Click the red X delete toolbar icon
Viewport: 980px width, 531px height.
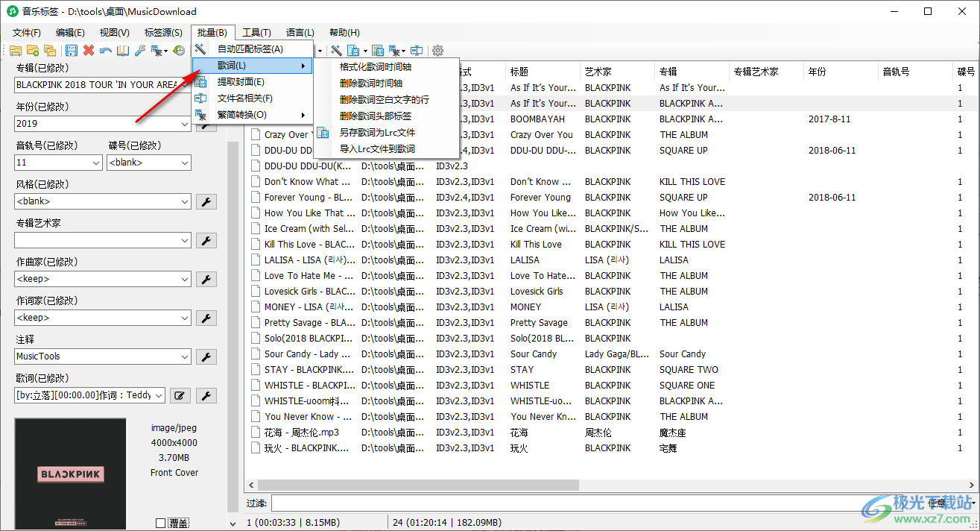tap(89, 51)
